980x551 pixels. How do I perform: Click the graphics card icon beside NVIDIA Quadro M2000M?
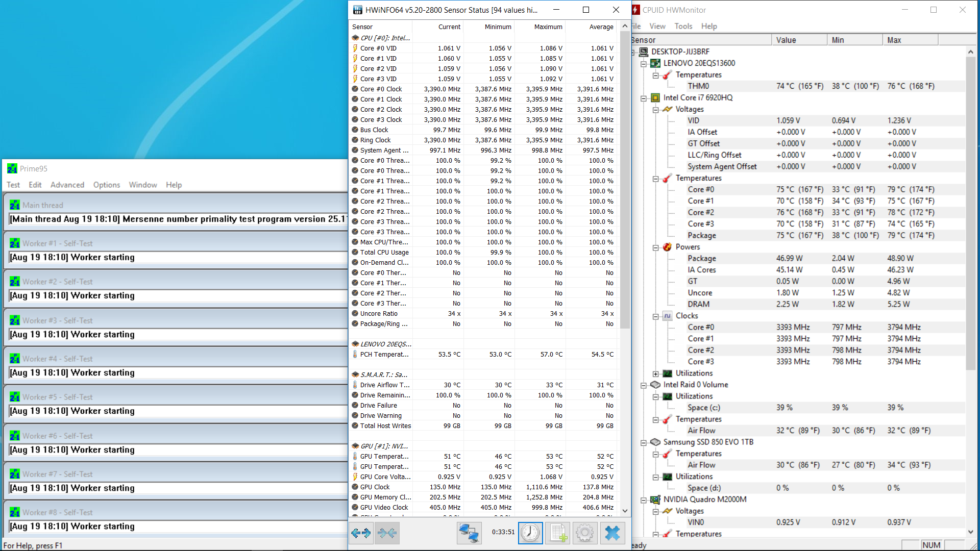(x=655, y=499)
